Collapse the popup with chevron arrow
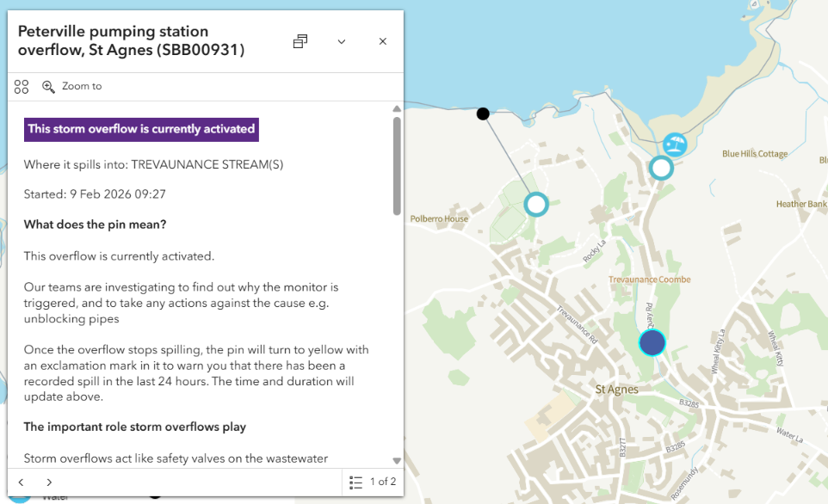828x504 pixels. (342, 41)
